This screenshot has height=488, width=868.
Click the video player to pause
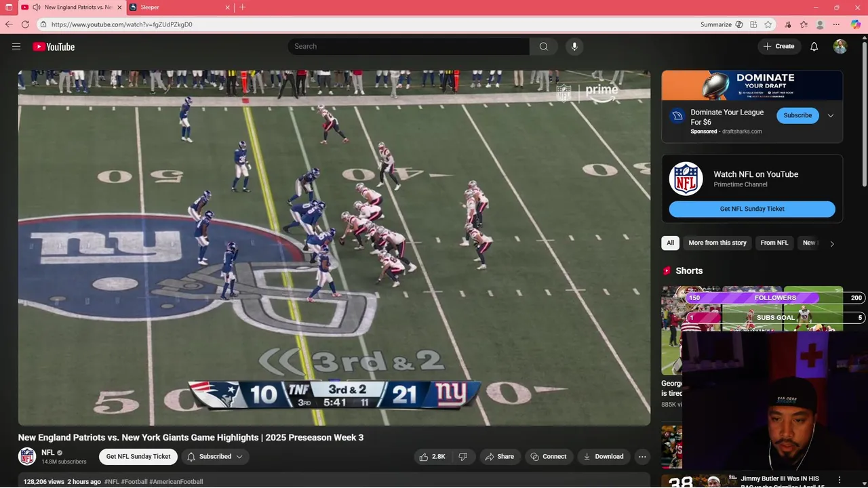334,247
